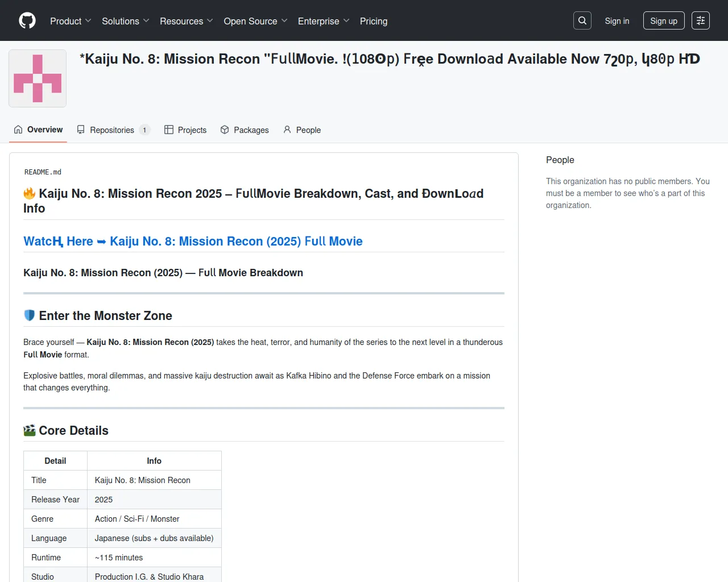Expand the Product dropdown menu
Image resolution: width=728 pixels, height=582 pixels.
click(71, 21)
